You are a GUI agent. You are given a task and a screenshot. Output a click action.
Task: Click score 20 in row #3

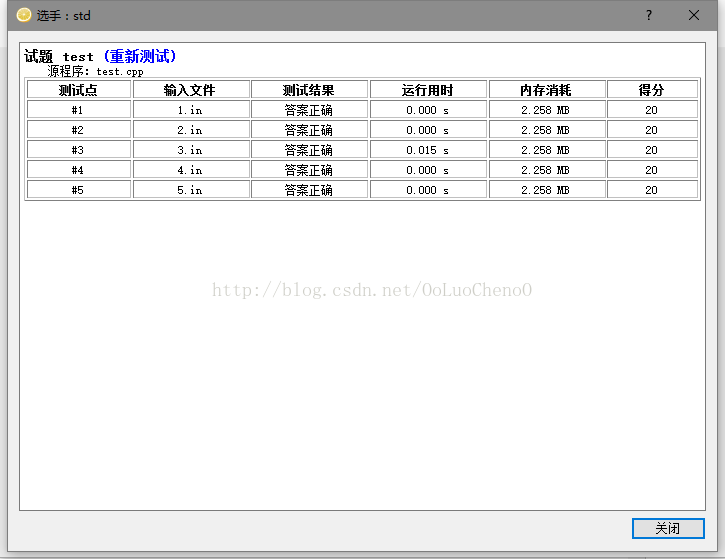tap(652, 150)
